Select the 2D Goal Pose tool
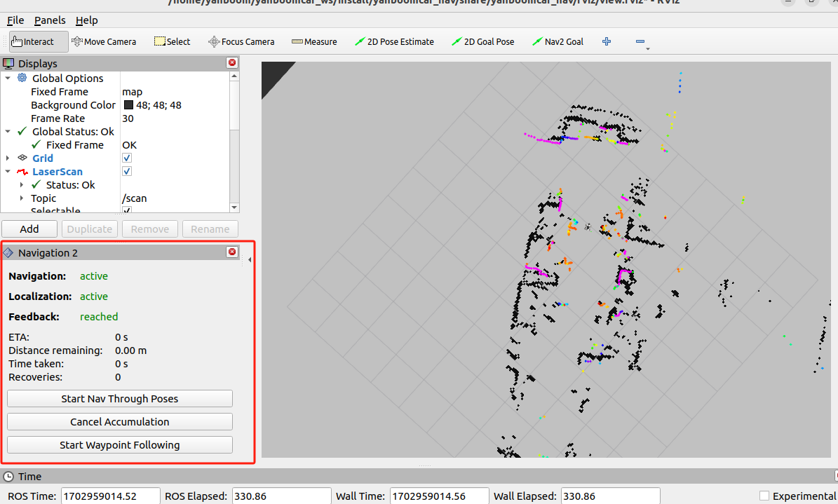The height and width of the screenshot is (504, 838). coord(482,41)
